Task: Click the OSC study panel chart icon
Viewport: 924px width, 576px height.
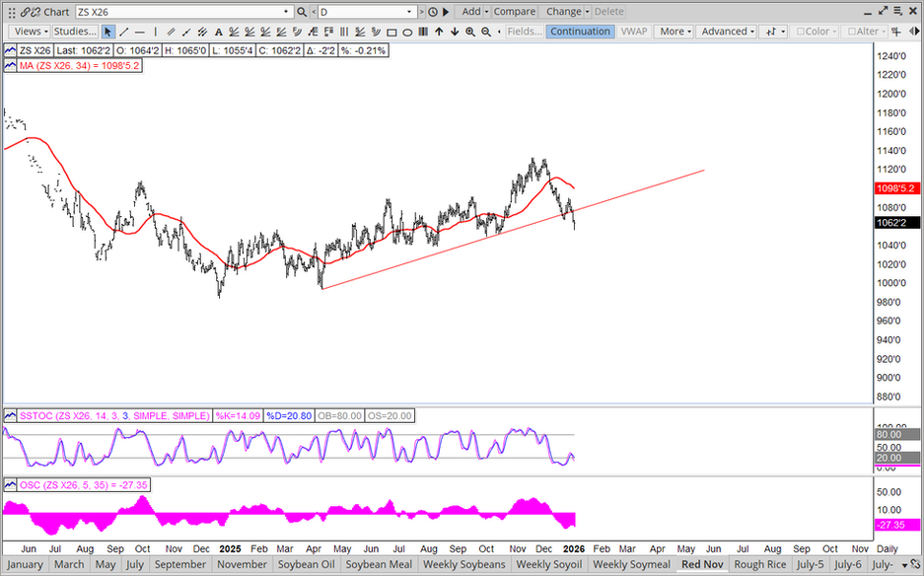Action: pos(10,485)
